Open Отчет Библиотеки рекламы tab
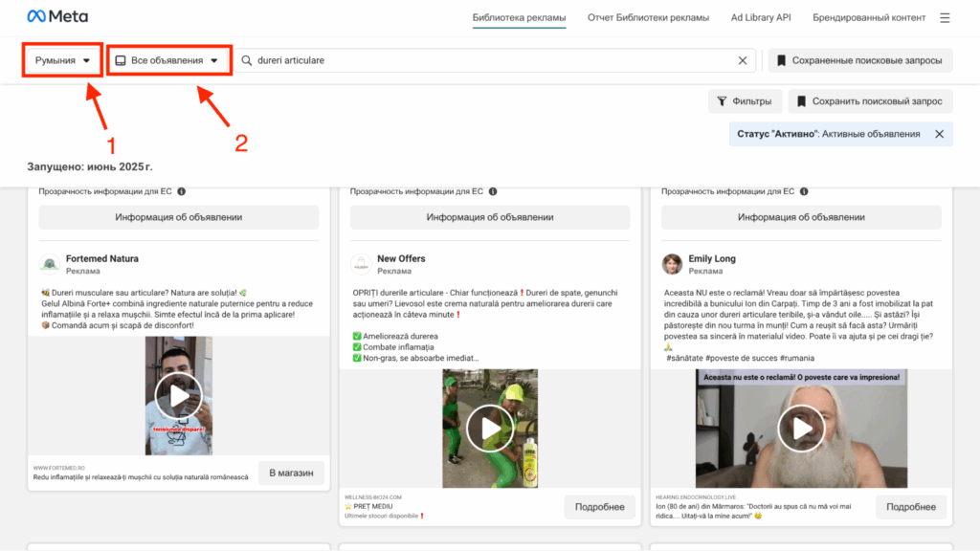 pos(648,17)
